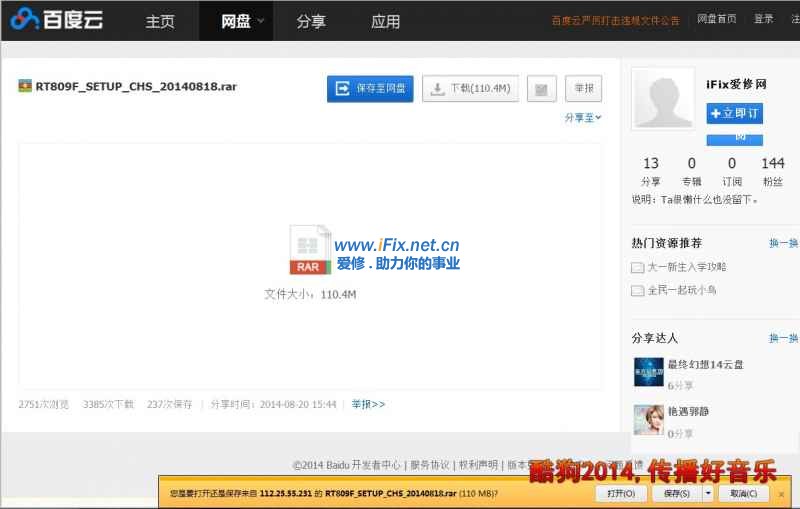Open the 分享 tab
Image resolution: width=800 pixels, height=509 pixels.
point(311,21)
